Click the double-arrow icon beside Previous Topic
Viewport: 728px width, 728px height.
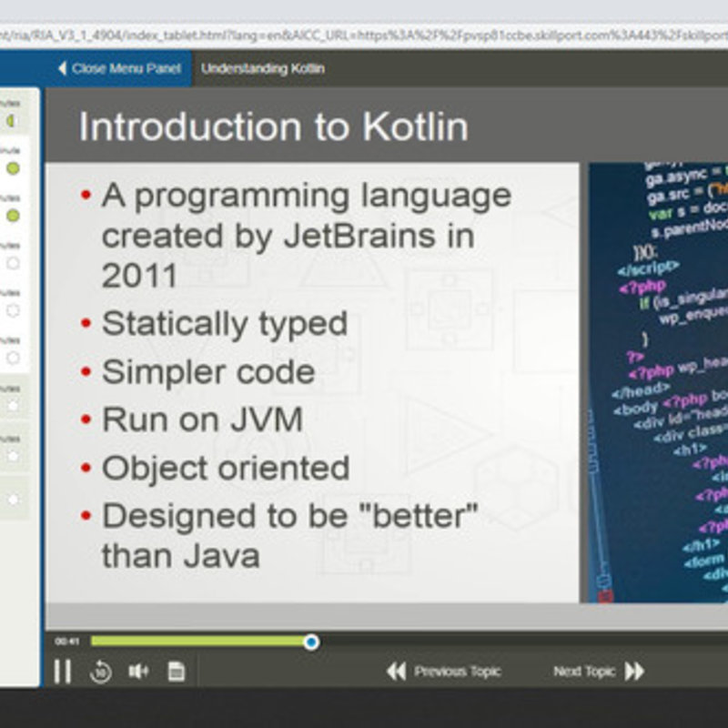396,672
